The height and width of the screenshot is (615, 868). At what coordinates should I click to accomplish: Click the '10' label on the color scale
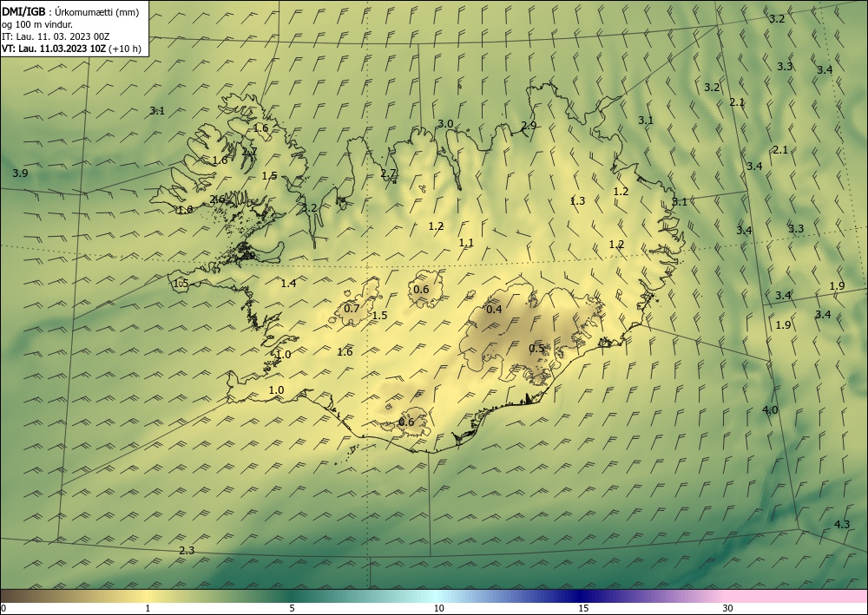pos(438,608)
